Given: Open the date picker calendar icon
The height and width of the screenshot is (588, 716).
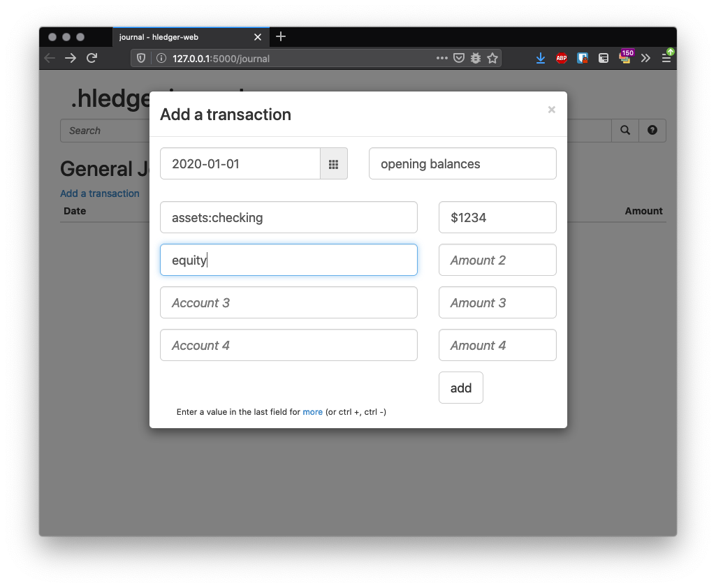Looking at the screenshot, I should 334,163.
